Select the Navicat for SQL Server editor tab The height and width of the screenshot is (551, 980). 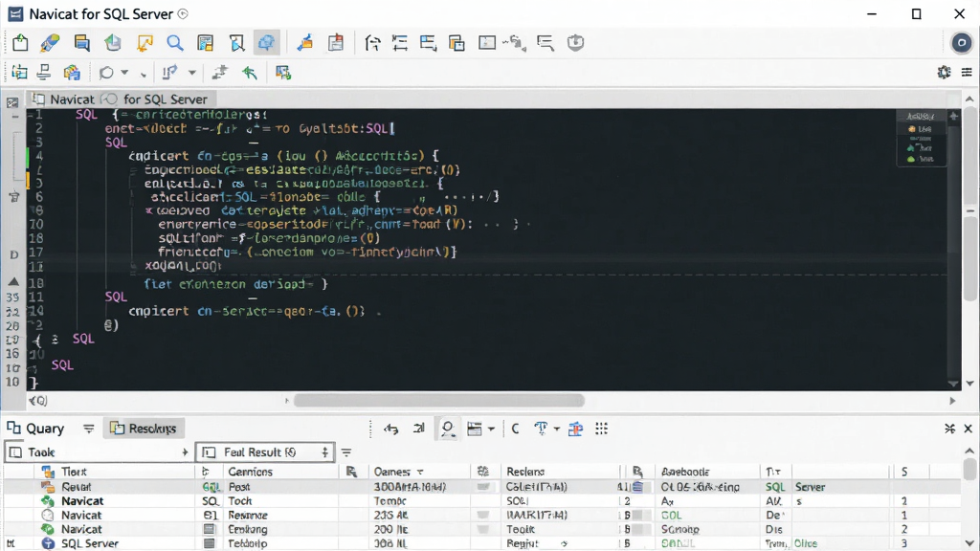pyautogui.click(x=120, y=99)
